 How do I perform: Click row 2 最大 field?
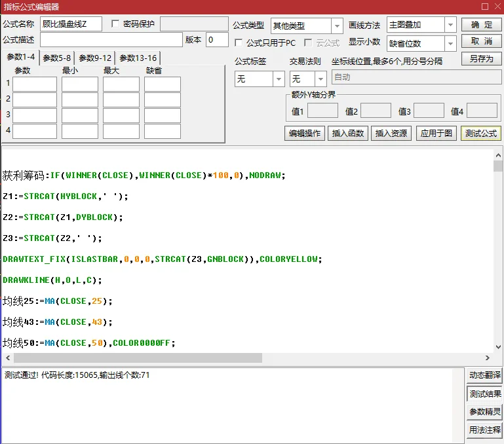click(x=121, y=100)
